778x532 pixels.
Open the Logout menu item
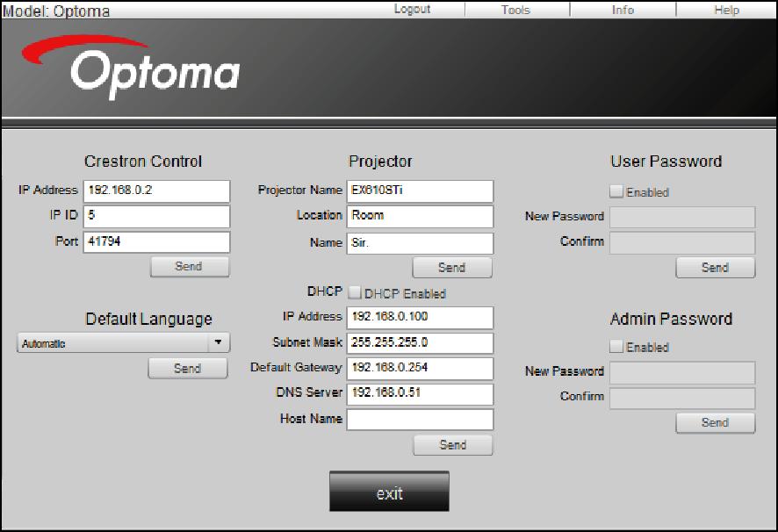(x=412, y=9)
